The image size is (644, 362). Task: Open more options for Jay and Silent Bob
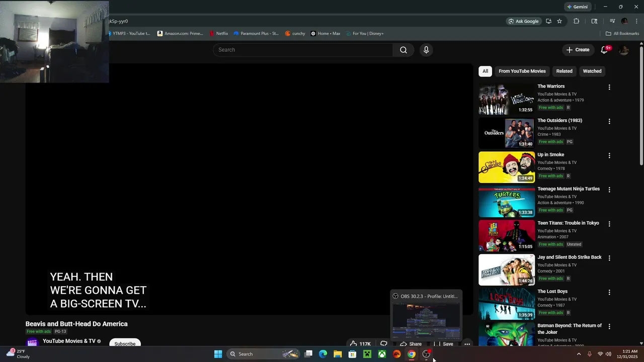click(x=609, y=258)
